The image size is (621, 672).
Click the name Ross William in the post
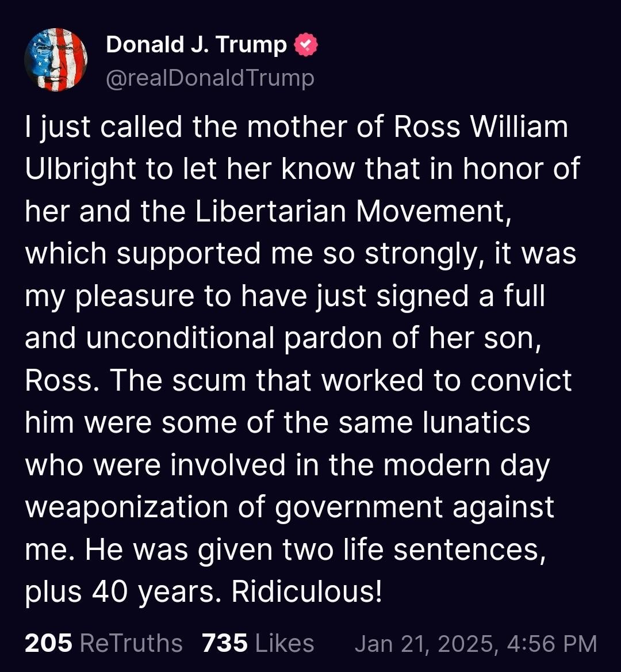click(481, 127)
